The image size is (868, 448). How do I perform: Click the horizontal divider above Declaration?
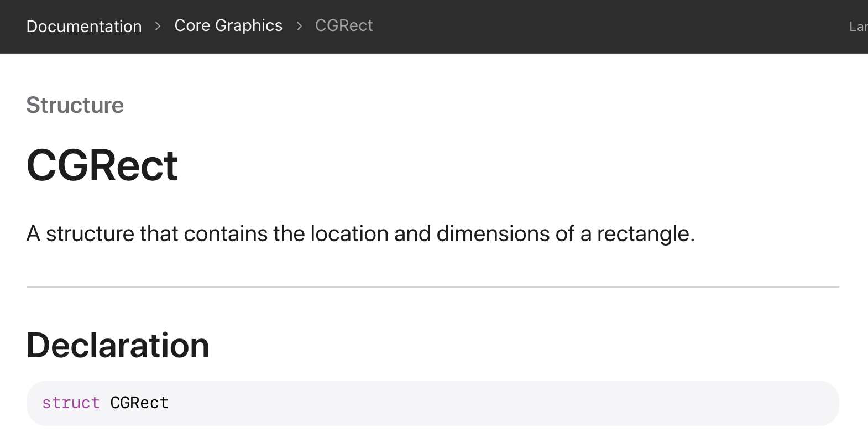click(432, 287)
